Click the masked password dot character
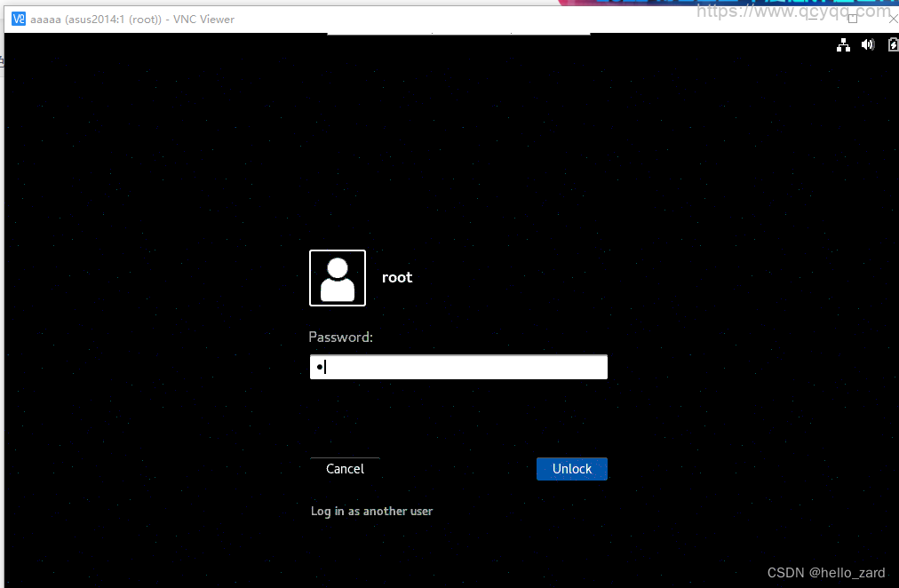This screenshot has width=899, height=588. tap(318, 367)
